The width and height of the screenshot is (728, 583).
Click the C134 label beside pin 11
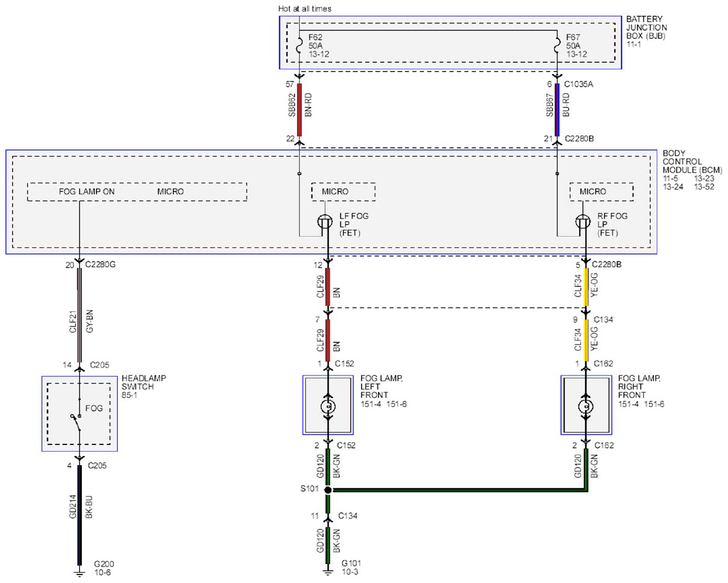[348, 516]
